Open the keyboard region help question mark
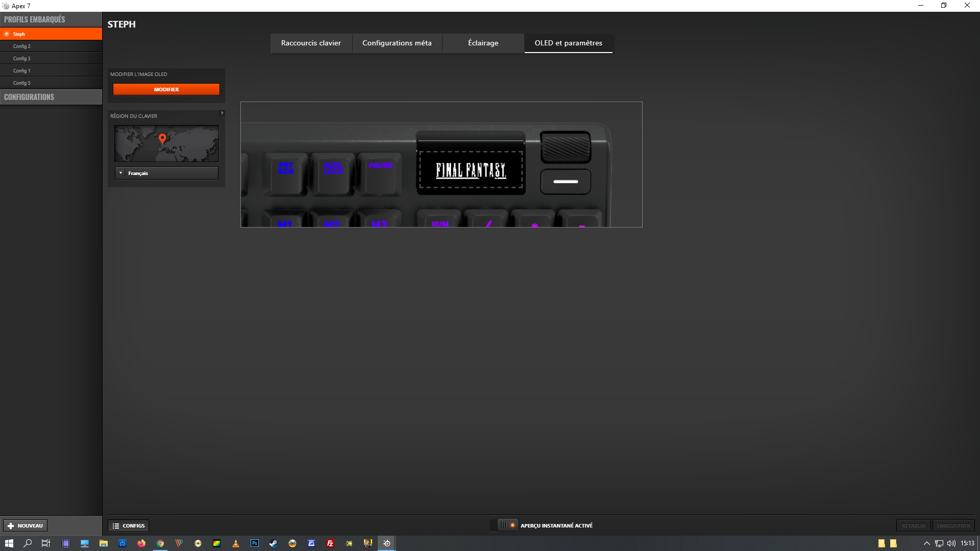The height and width of the screenshot is (551, 980). click(222, 113)
